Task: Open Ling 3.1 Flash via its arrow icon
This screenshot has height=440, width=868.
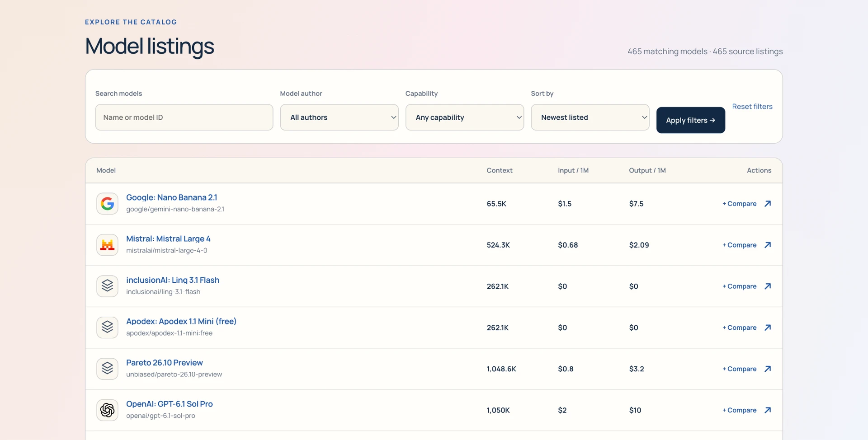Action: (768, 286)
